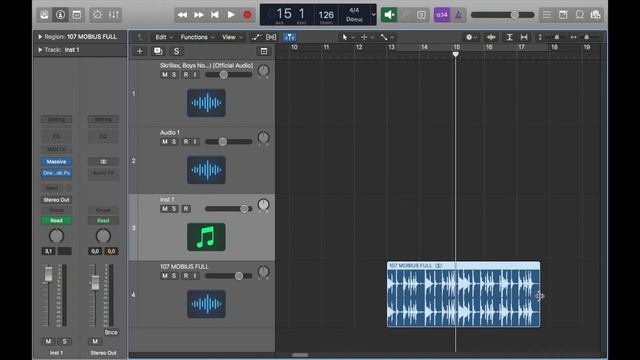Click the Audio 1 pan knob
The height and width of the screenshot is (360, 640).
pos(263,138)
